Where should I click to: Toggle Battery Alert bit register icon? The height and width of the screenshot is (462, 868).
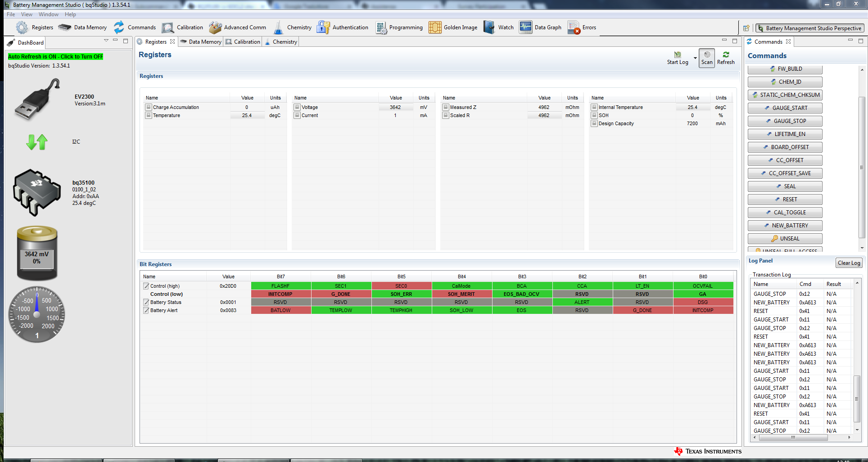pyautogui.click(x=146, y=310)
